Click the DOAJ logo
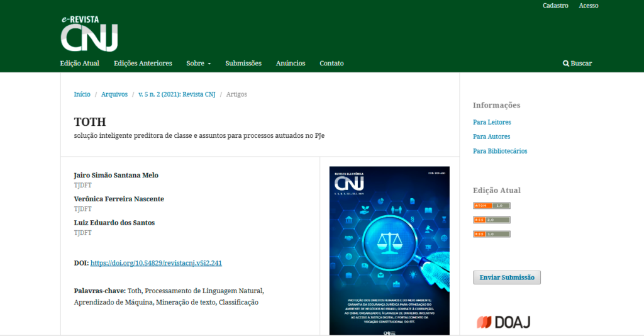The image size is (644, 336). point(503,322)
